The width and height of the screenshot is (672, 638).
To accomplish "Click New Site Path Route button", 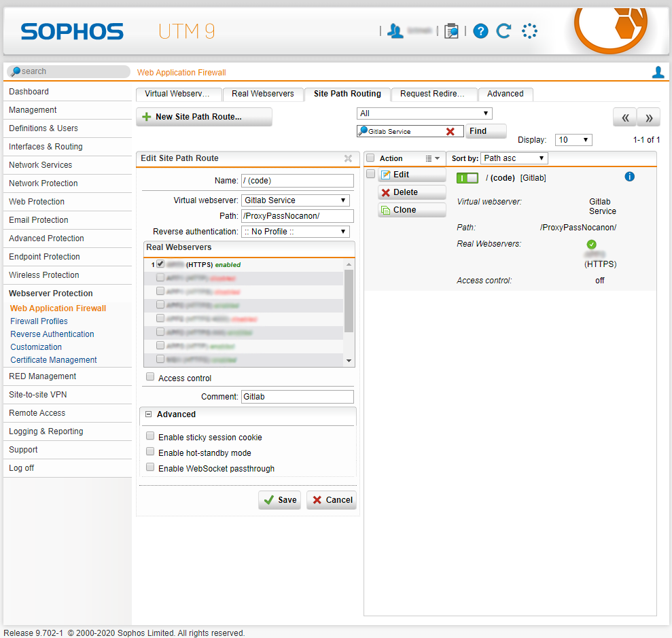I will click(204, 117).
